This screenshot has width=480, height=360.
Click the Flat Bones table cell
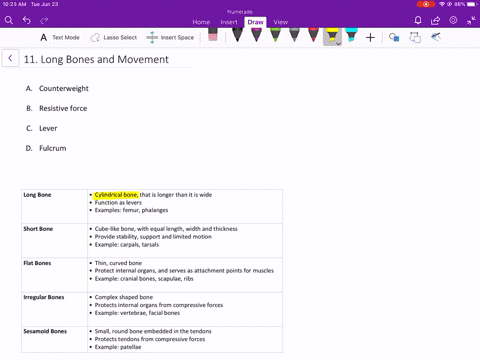(54, 275)
